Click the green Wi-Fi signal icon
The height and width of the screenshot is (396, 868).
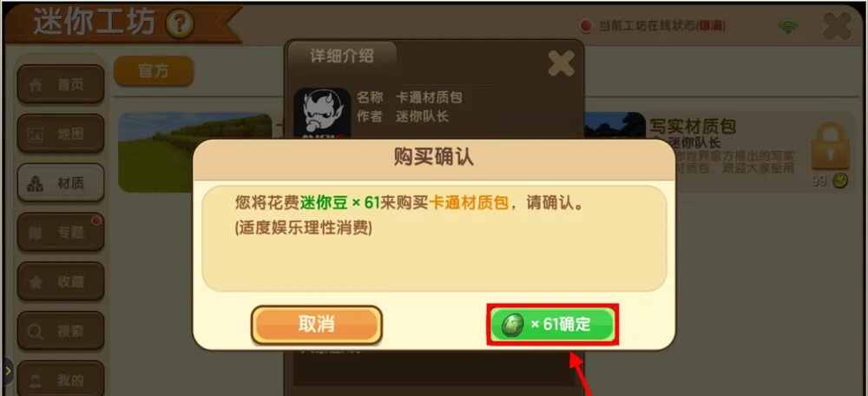tap(788, 27)
